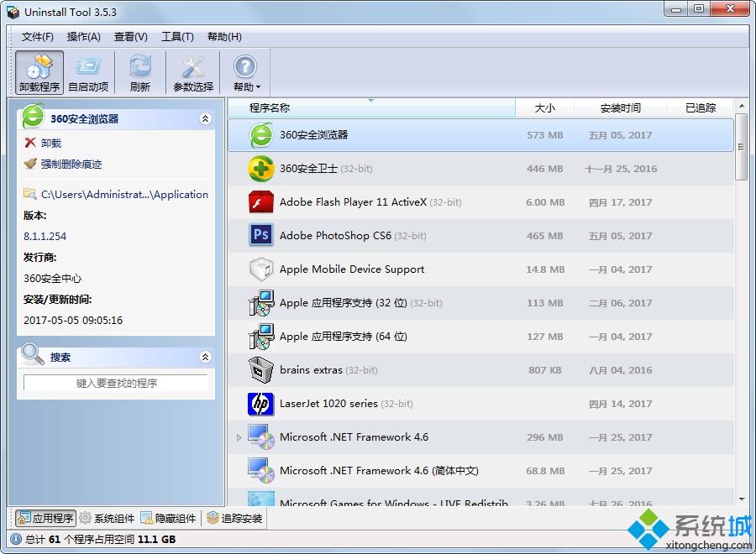Open the 卸载程序 toolbar section
756x554 pixels.
(x=39, y=73)
